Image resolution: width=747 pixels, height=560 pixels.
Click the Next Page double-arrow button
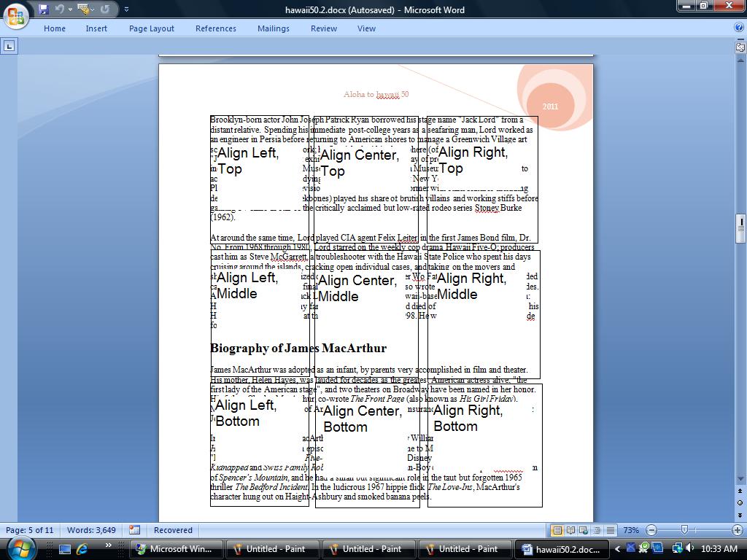(x=740, y=516)
